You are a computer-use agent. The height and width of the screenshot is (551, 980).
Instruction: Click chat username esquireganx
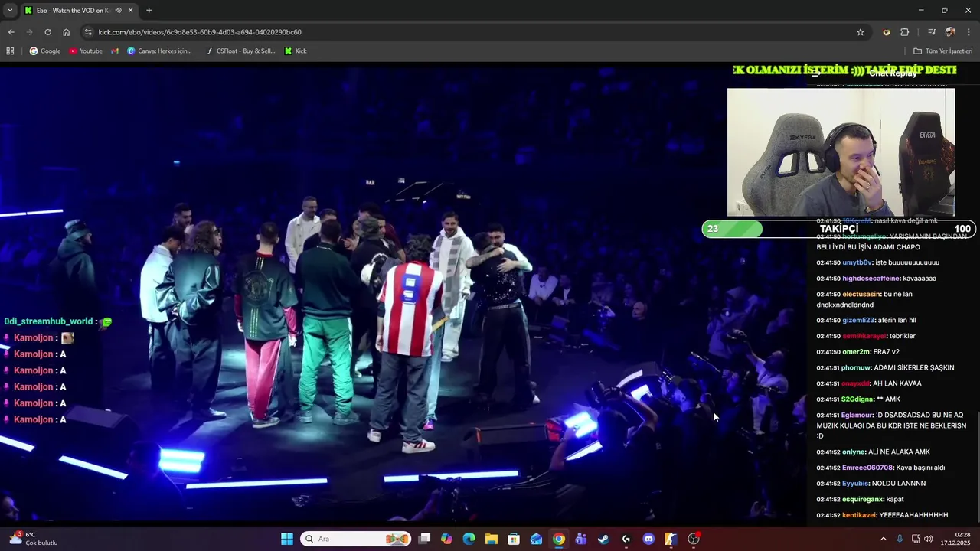click(x=862, y=500)
